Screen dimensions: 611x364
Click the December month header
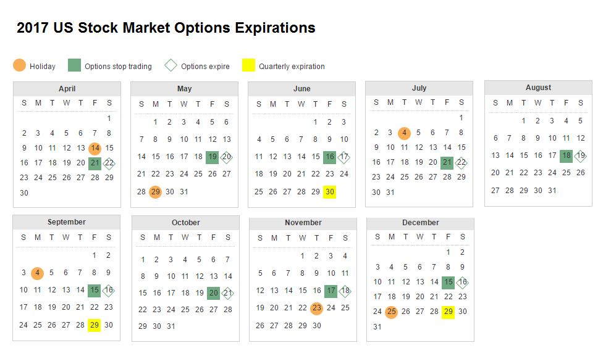(x=420, y=223)
